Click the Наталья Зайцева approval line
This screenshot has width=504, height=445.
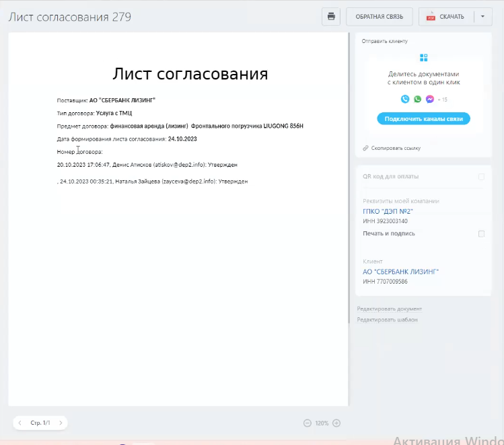pyautogui.click(x=152, y=181)
